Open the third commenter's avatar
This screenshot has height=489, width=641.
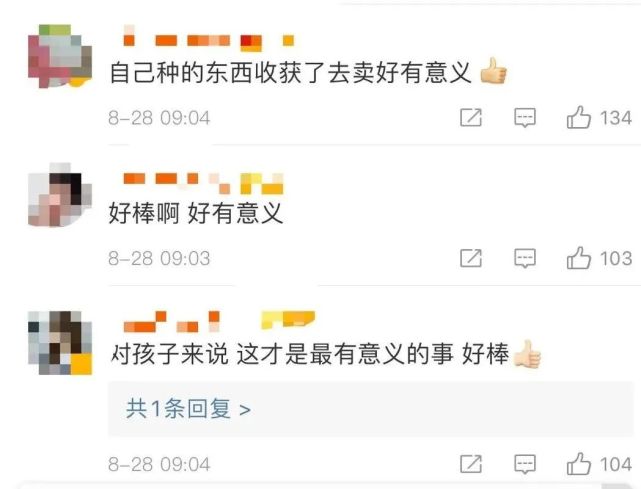coord(60,343)
